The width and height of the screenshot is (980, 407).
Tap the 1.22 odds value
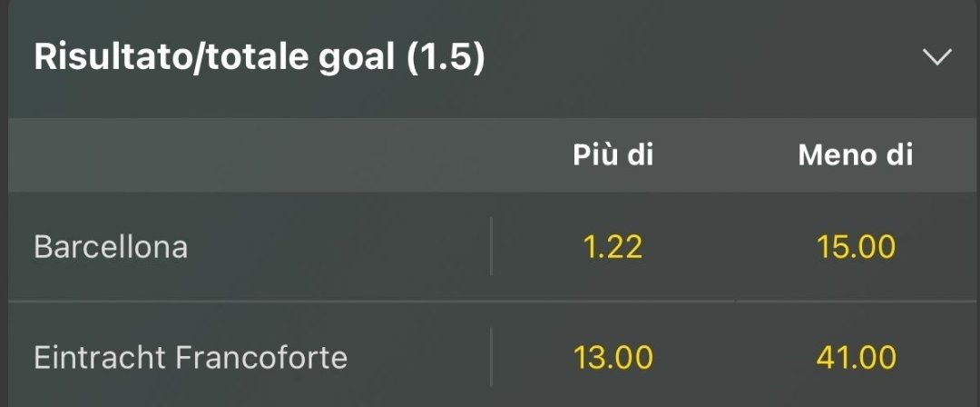pyautogui.click(x=612, y=246)
